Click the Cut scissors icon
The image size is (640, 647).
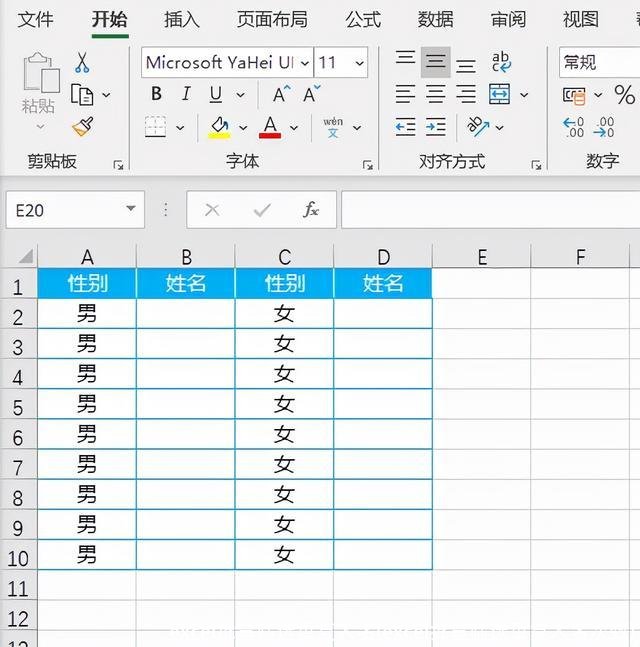[x=82, y=62]
